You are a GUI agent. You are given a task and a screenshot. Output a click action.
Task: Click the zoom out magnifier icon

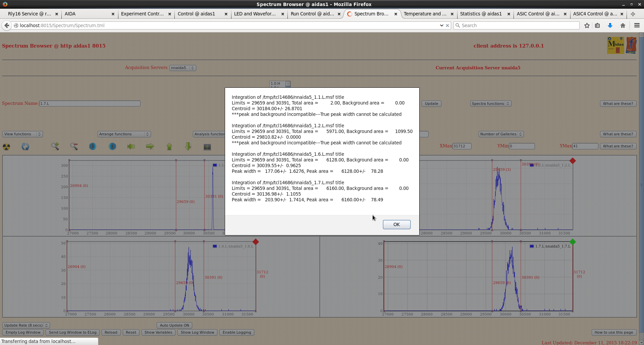coord(74,146)
